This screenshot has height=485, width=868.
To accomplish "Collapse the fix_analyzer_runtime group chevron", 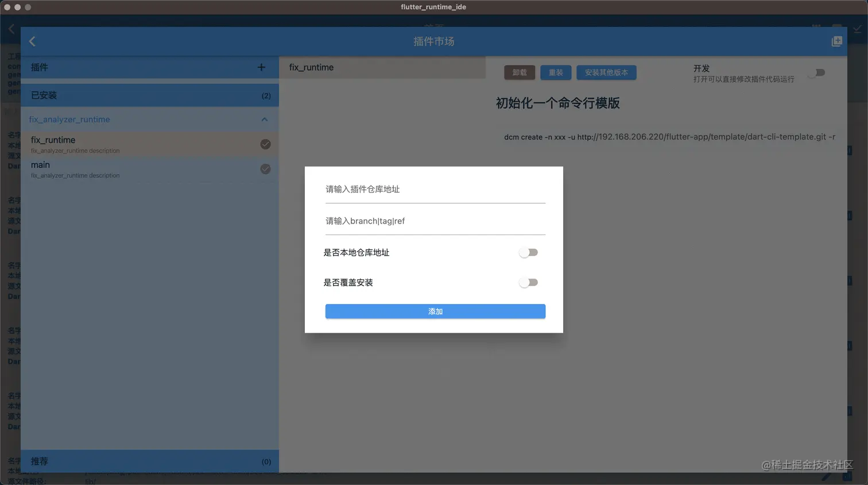I will [x=265, y=120].
